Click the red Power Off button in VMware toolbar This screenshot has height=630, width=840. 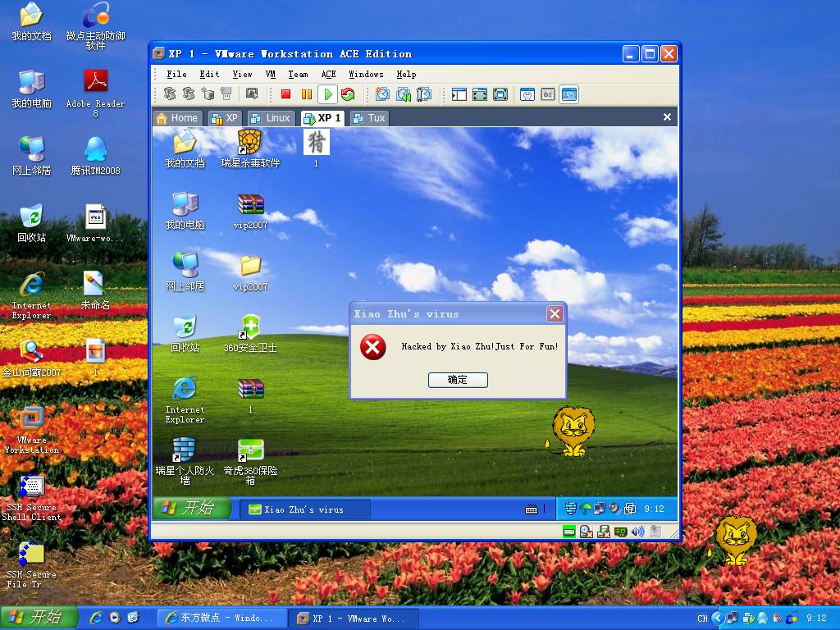(285, 94)
